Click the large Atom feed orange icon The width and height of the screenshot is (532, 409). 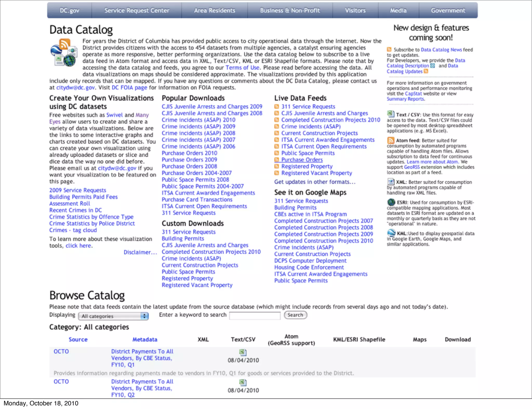(x=391, y=140)
